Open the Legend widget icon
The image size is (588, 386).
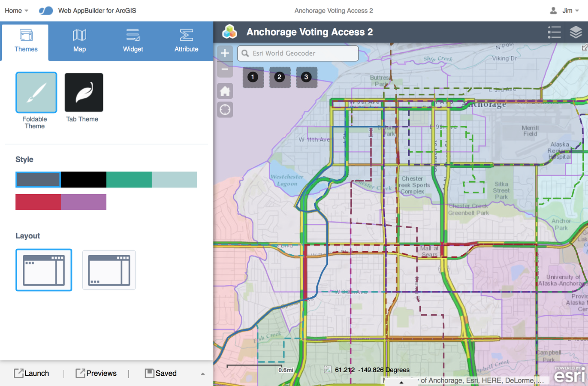coord(554,32)
